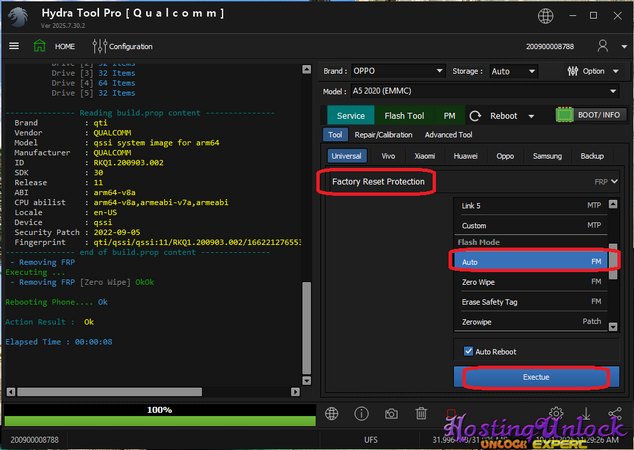Click the info icon in bottom toolbar

click(361, 414)
